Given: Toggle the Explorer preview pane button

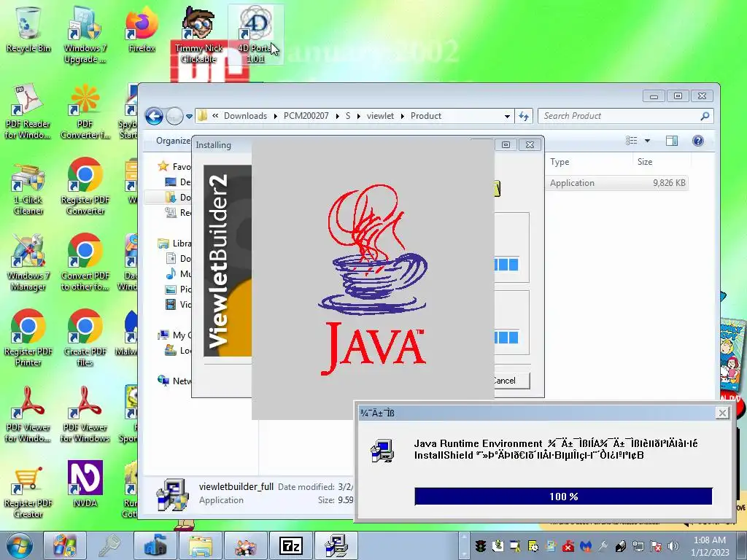Looking at the screenshot, I should pos(672,141).
